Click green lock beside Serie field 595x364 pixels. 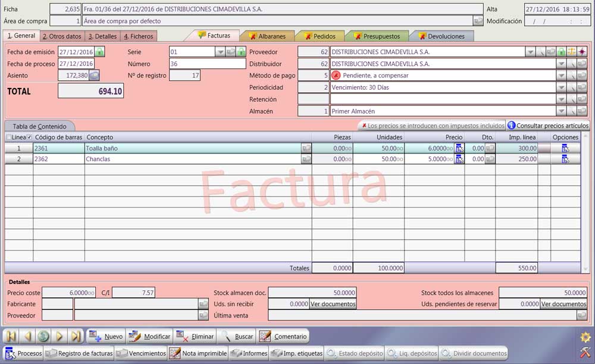242,52
